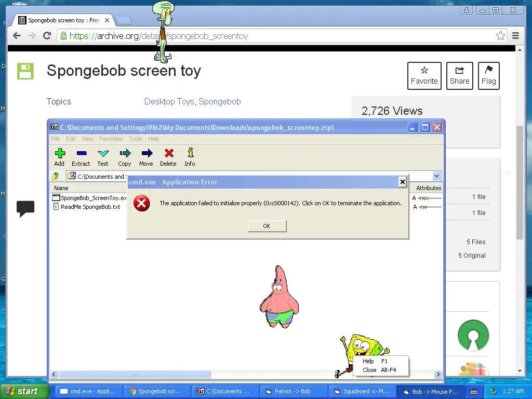Switch to Patrick -> Bob taskbar item
Screen dimensions: 532x399
(294, 392)
